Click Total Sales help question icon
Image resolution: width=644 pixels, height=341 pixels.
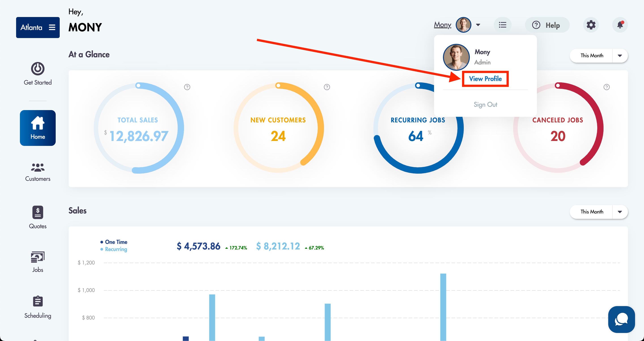[187, 87]
